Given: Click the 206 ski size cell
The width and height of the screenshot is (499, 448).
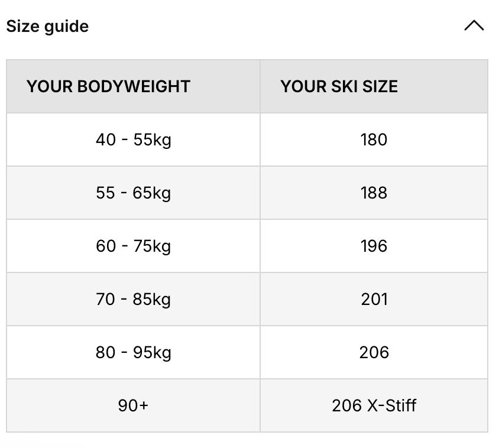Looking at the screenshot, I should 374,352.
